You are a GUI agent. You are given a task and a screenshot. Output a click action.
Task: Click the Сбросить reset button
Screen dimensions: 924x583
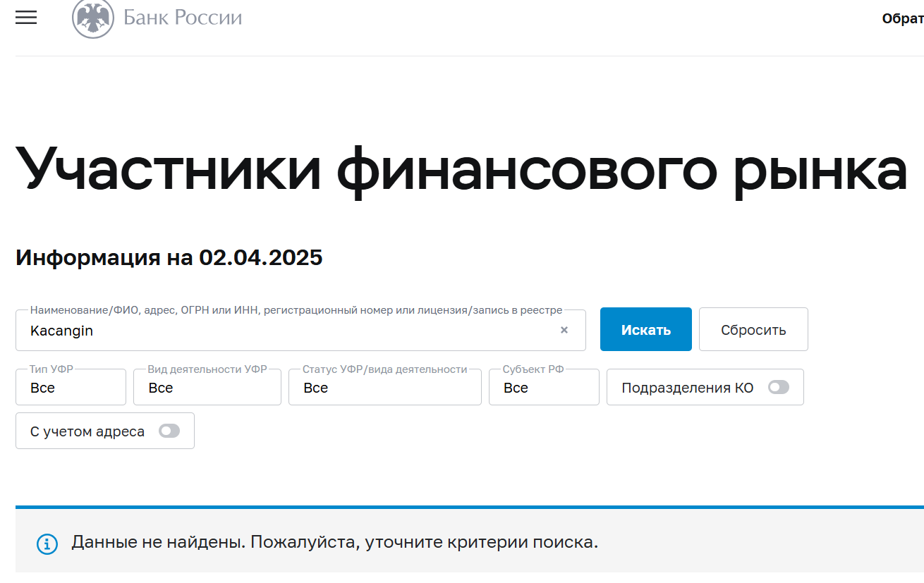pyautogui.click(x=753, y=329)
